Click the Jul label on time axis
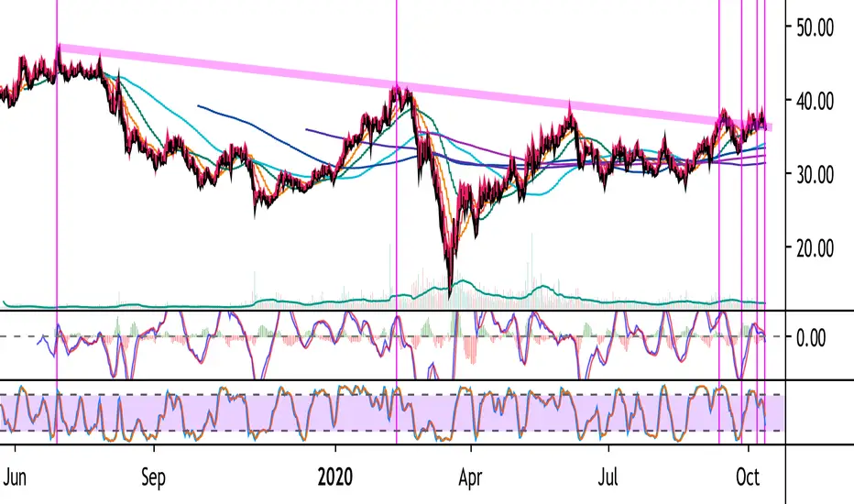The image size is (854, 504). (x=608, y=477)
